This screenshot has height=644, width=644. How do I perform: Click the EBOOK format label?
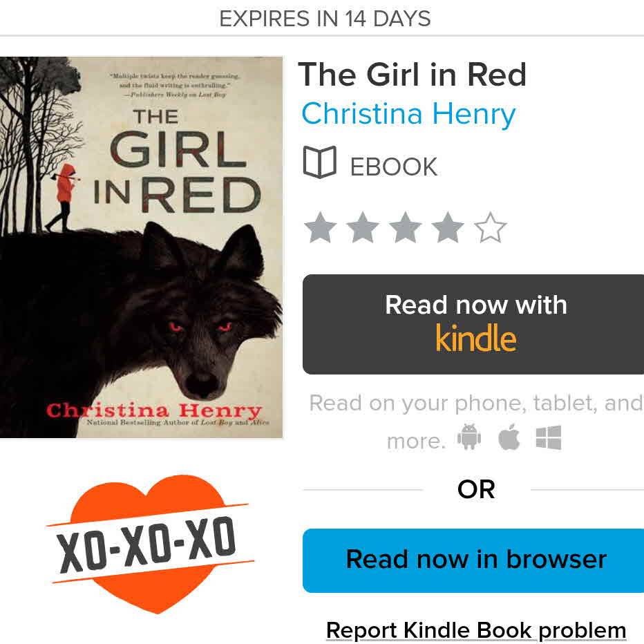(393, 167)
